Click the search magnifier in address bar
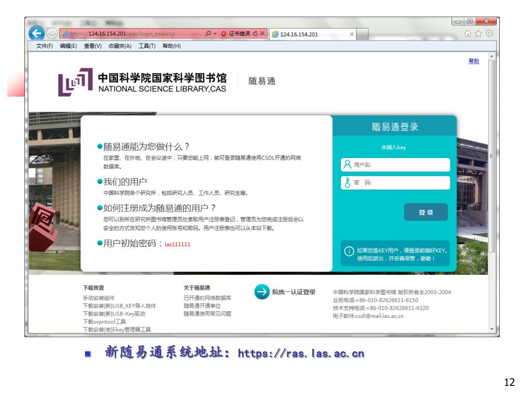 pyautogui.click(x=208, y=33)
